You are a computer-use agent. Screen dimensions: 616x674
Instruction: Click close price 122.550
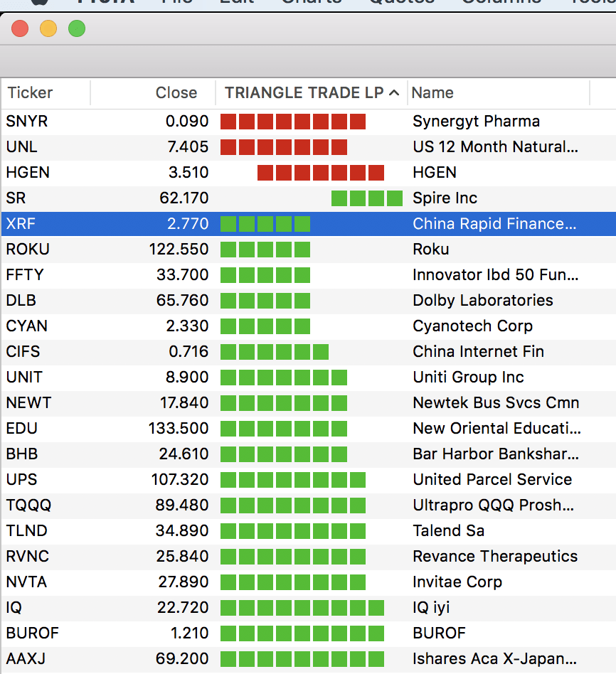[179, 250]
